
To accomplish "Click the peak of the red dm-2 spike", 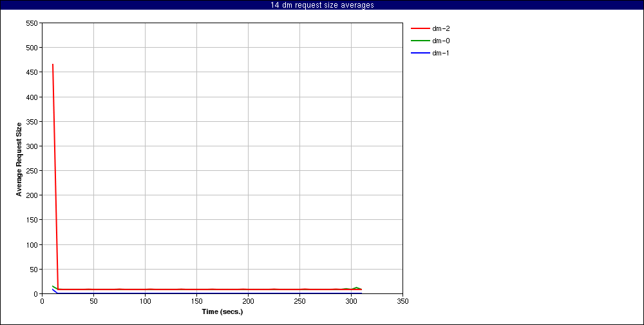I will (x=53, y=64).
